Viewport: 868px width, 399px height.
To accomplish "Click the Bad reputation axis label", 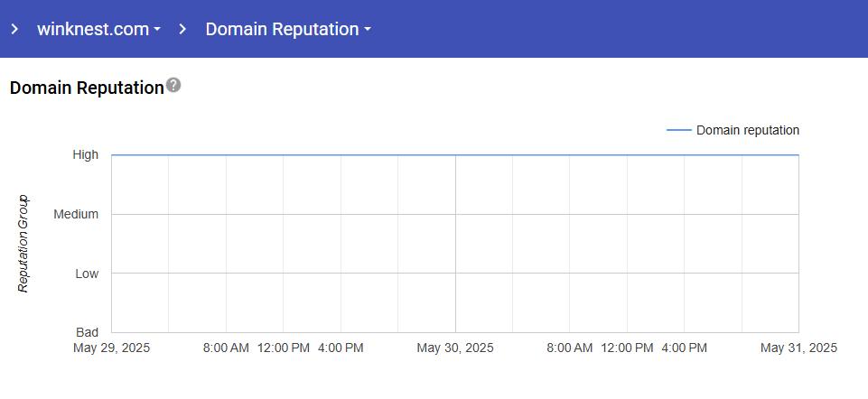I will click(87, 332).
